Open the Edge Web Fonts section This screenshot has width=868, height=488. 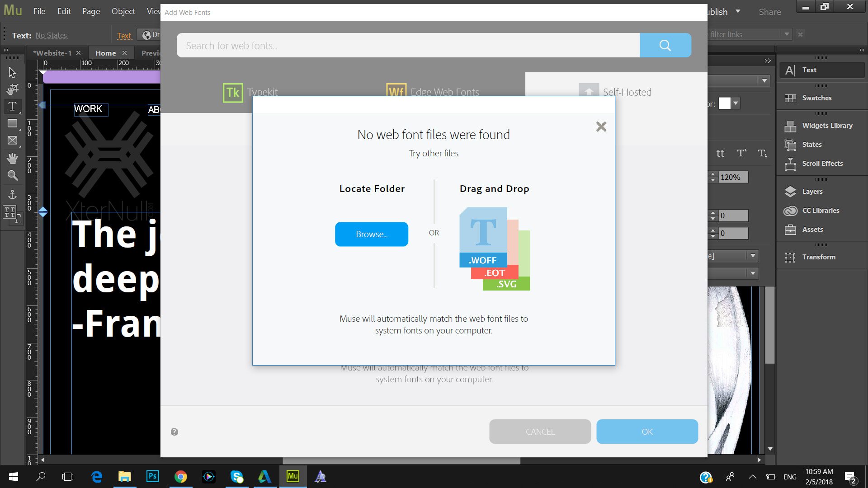click(433, 92)
